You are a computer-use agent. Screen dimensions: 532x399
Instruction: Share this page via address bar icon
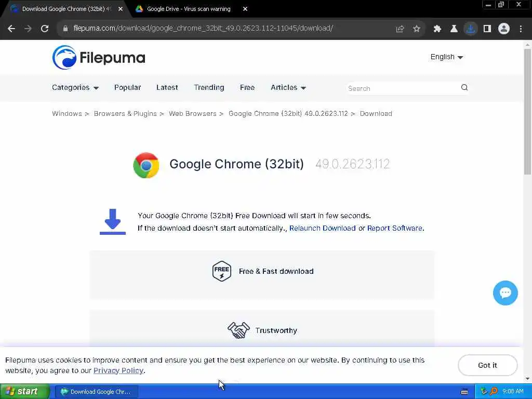(x=400, y=29)
